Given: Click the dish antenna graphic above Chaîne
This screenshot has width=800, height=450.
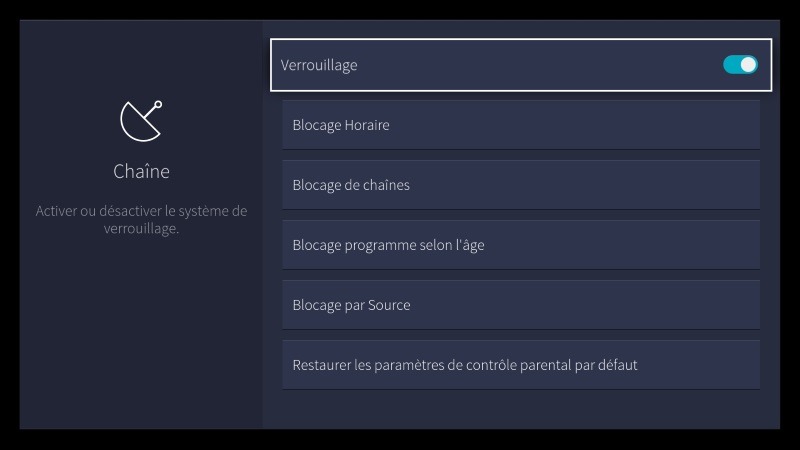Looking at the screenshot, I should [x=141, y=121].
